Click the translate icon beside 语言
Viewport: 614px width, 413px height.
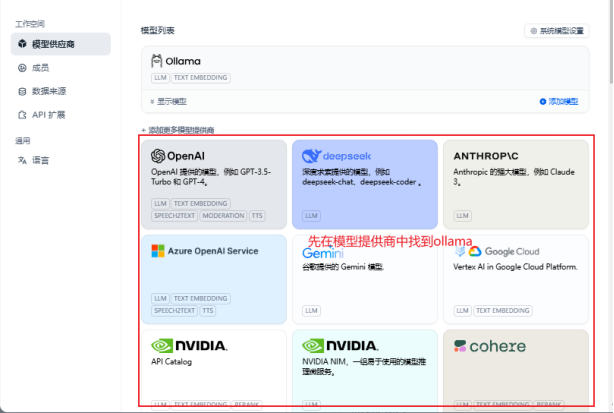tap(22, 160)
